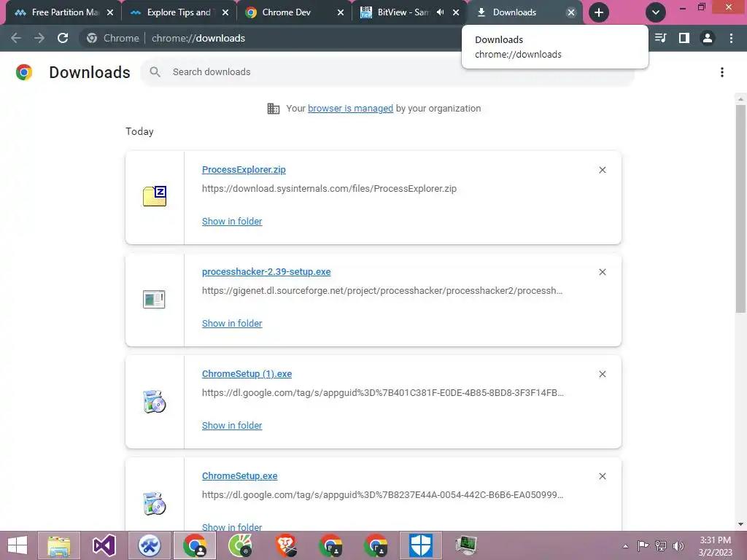Open the browser is managed link
Viewport: 747px width, 560px height.
tap(351, 109)
